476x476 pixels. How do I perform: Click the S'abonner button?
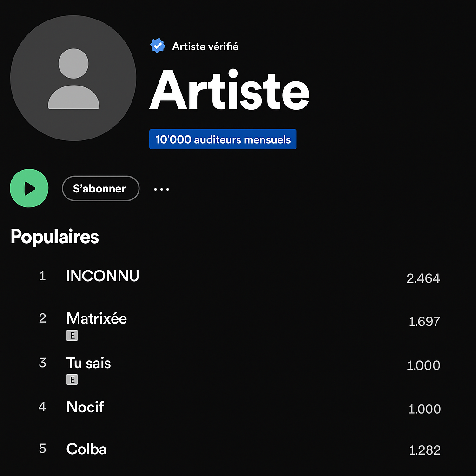coord(100,188)
